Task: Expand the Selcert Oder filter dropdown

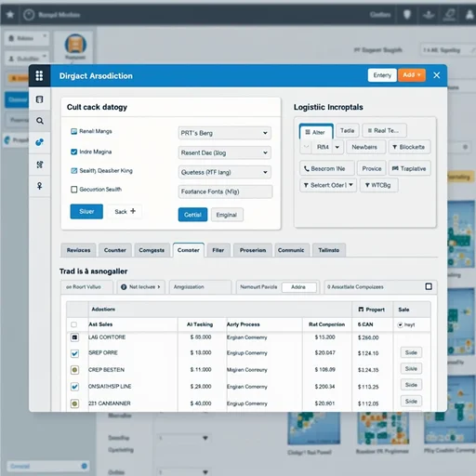Action: point(328,185)
